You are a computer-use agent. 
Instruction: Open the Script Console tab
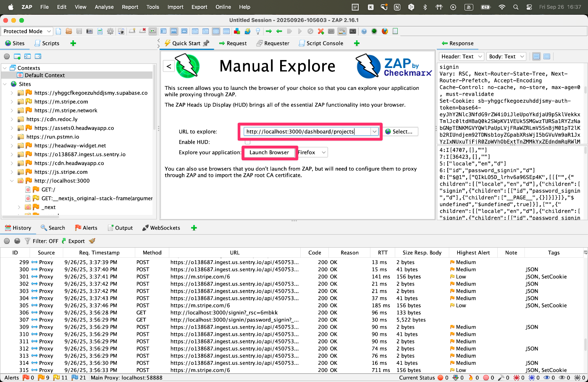click(321, 43)
